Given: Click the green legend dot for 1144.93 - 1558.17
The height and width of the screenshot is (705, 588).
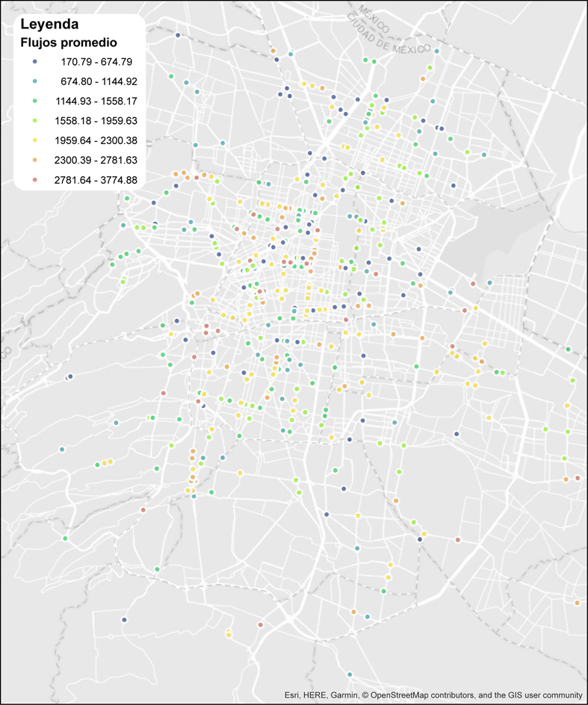Looking at the screenshot, I should pos(35,100).
